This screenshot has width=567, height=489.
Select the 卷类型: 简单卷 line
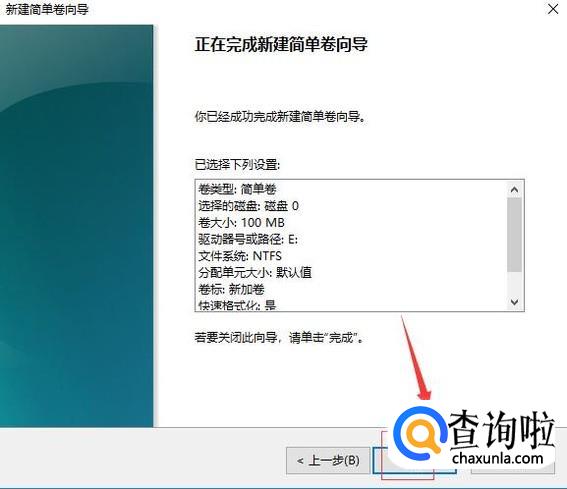click(x=237, y=189)
